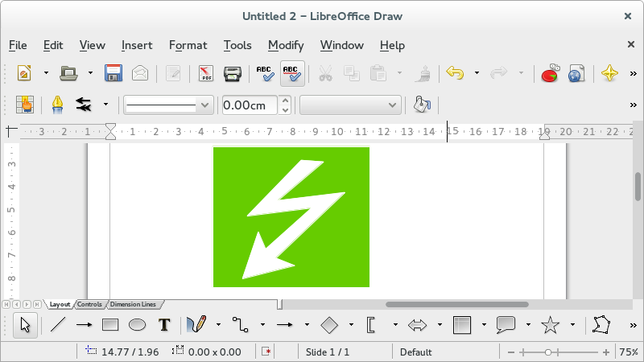This screenshot has height=362, width=644.
Task: Select the Line tool
Action: 58,325
